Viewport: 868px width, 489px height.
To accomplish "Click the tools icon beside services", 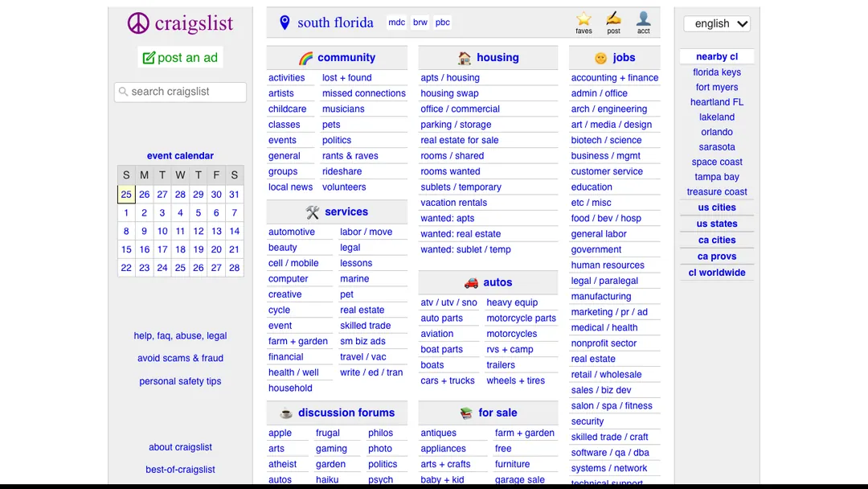I will tap(312, 212).
